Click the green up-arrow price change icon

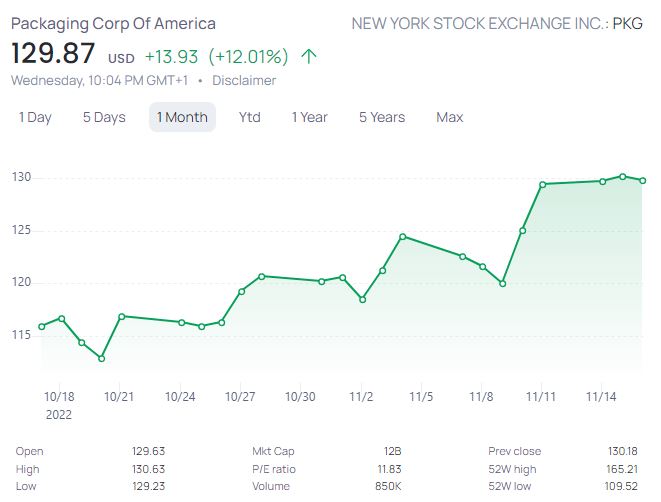(309, 56)
